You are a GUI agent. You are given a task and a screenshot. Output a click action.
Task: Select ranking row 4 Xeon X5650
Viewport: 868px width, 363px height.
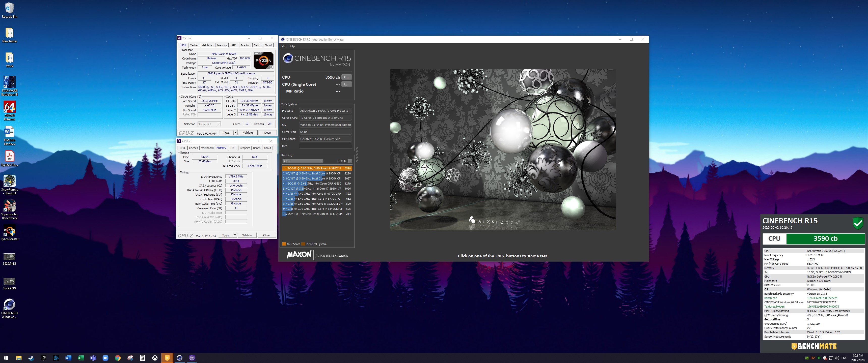coord(317,184)
